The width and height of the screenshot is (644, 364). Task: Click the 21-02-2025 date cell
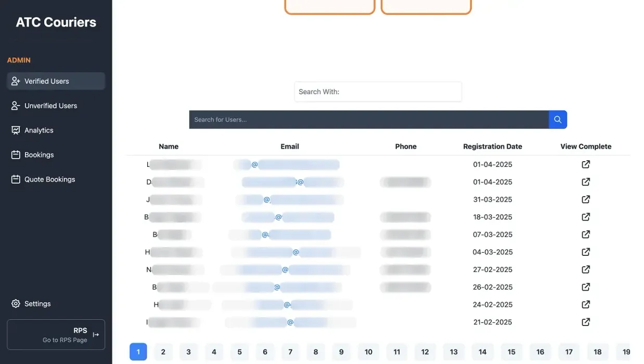493,322
